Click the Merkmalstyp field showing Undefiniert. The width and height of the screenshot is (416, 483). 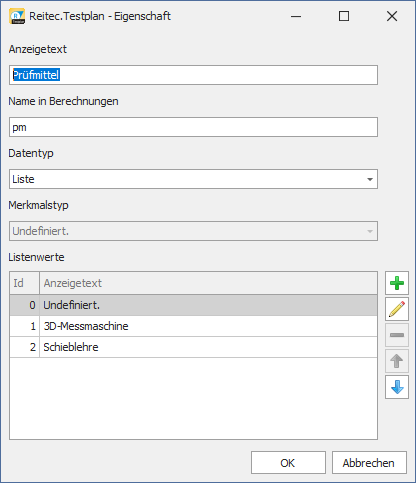[x=193, y=231]
